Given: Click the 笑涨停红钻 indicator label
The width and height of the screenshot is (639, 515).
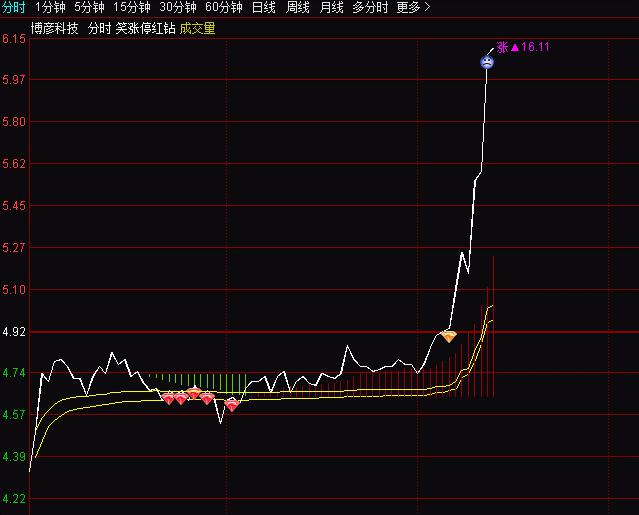Looking at the screenshot, I should click(145, 28).
